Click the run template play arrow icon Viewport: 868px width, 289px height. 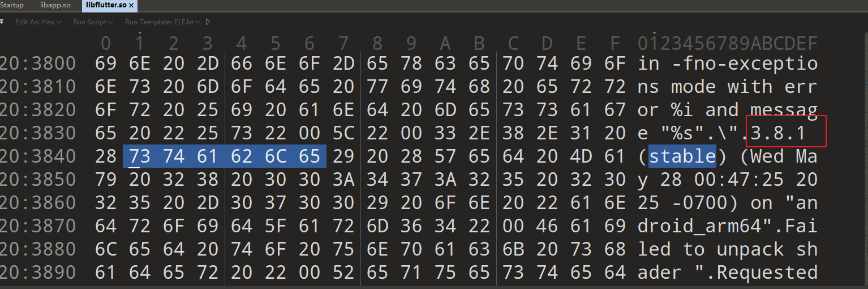point(208,22)
